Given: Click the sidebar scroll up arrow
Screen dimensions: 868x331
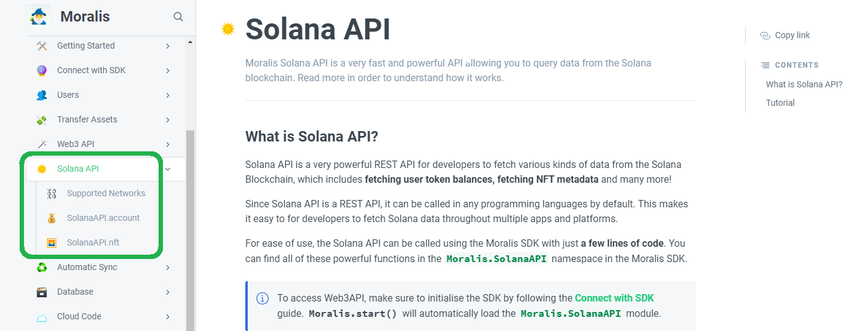Looking at the screenshot, I should (x=190, y=42).
